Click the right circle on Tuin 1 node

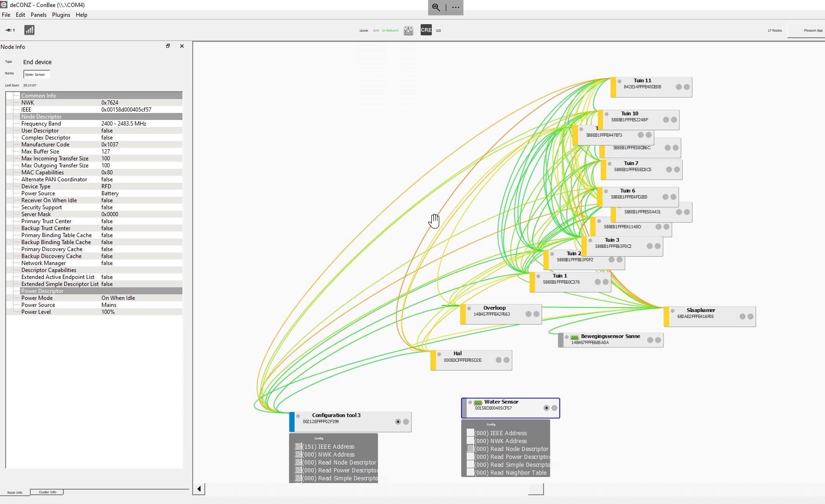click(605, 282)
